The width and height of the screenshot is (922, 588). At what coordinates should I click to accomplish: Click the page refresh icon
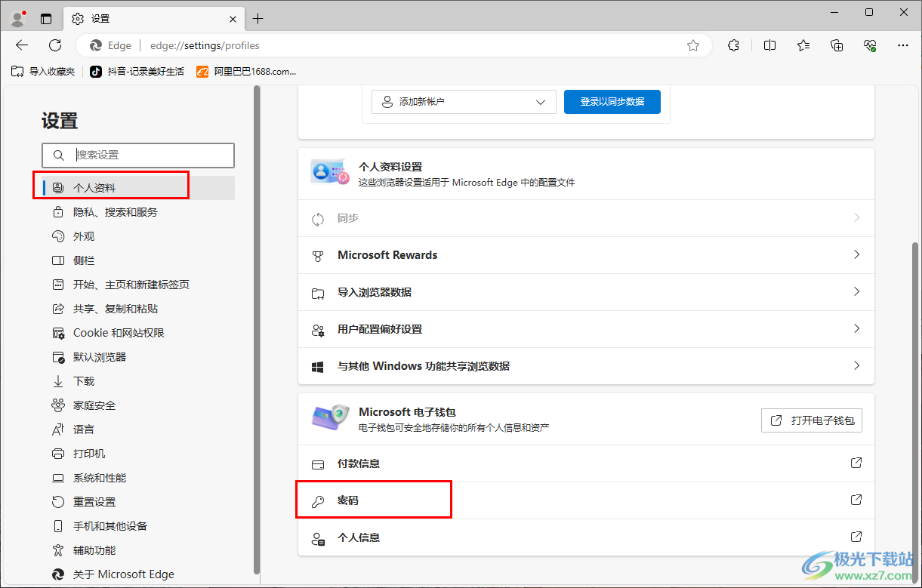pyautogui.click(x=54, y=45)
